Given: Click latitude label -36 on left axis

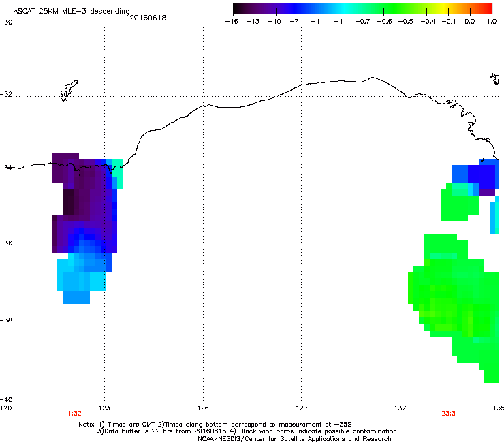Looking at the screenshot, I should [x=6, y=243].
